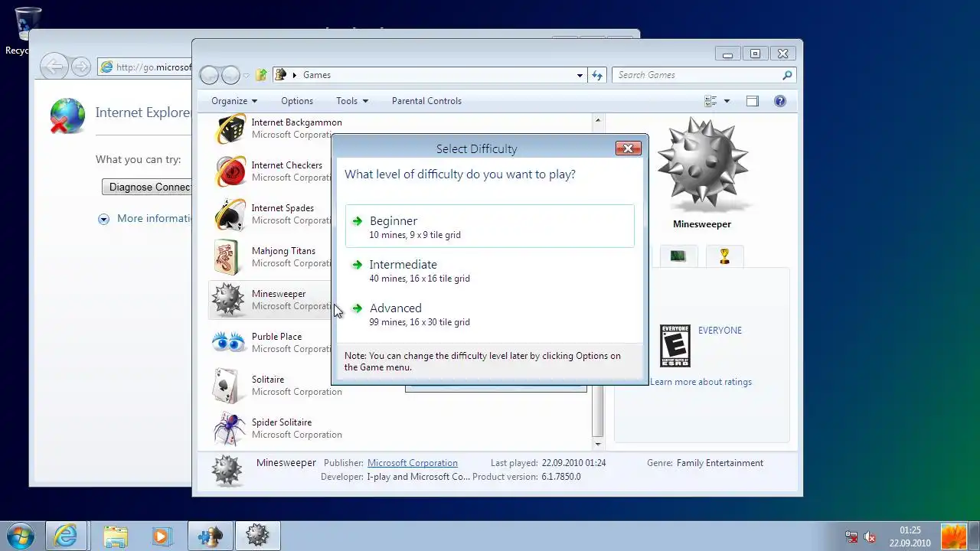Screen dimensions: 980x551
Task: Switch to the Minesweeper taskbar button
Action: coord(258,536)
